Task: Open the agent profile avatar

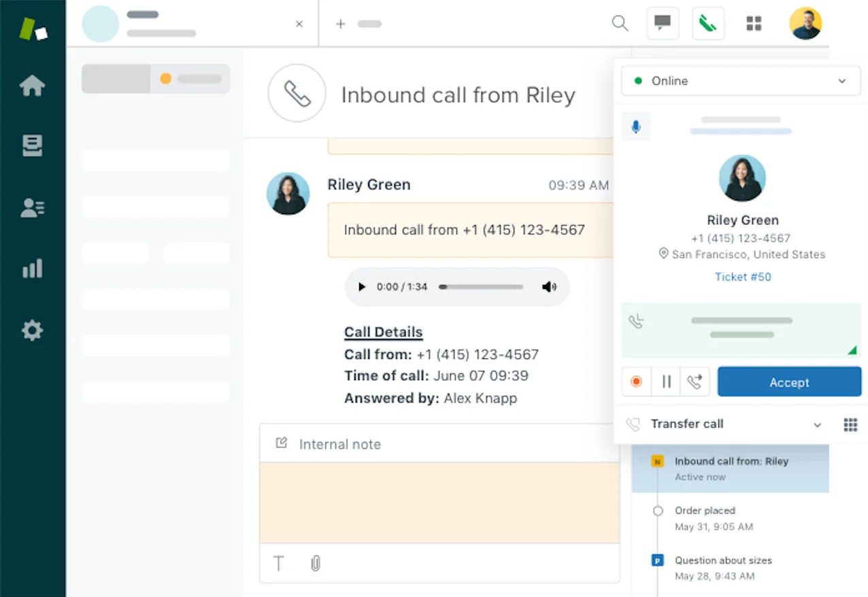Action: coord(805,23)
